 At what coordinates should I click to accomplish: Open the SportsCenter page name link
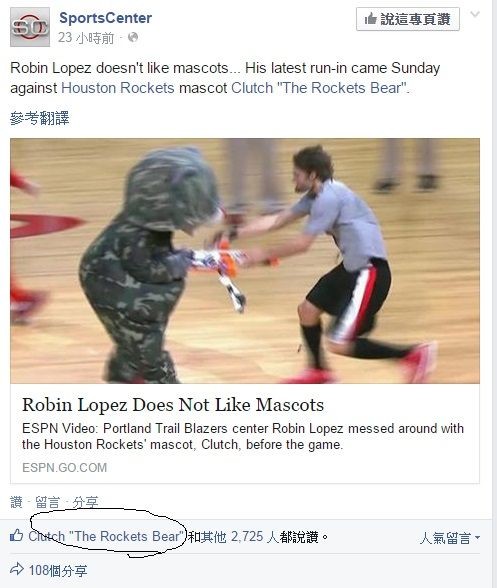point(105,18)
